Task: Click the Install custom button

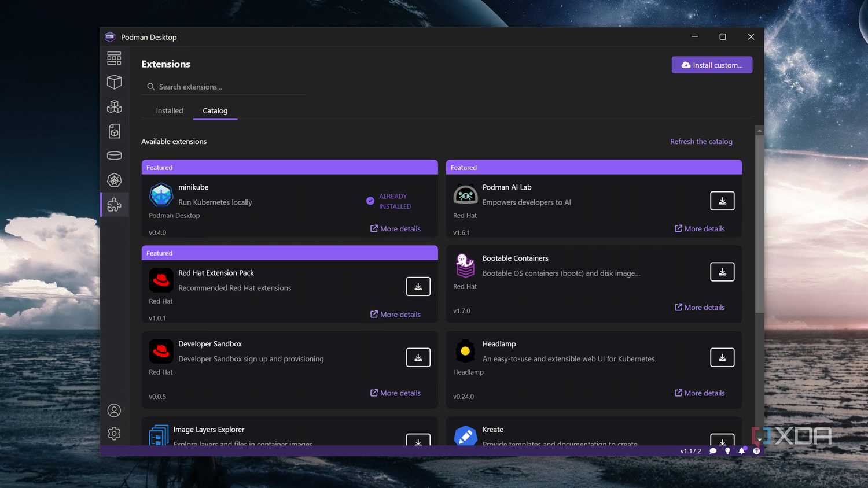Action: point(712,65)
